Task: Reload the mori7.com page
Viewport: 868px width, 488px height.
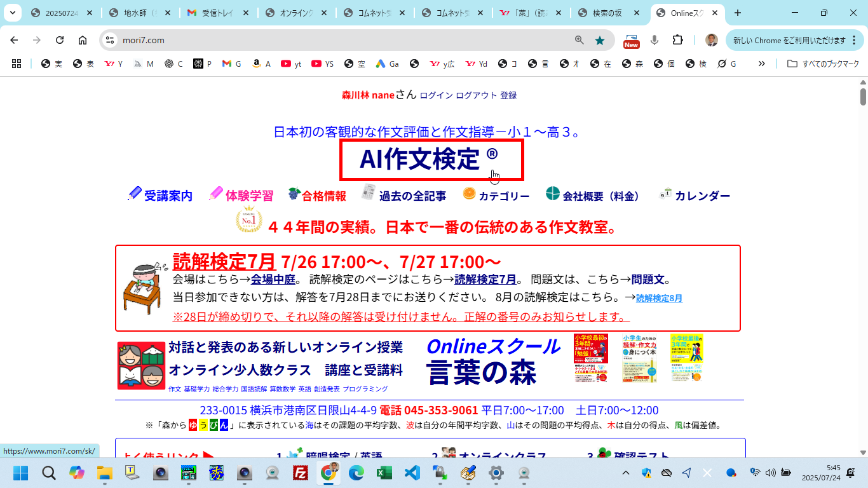Action: [x=60, y=40]
